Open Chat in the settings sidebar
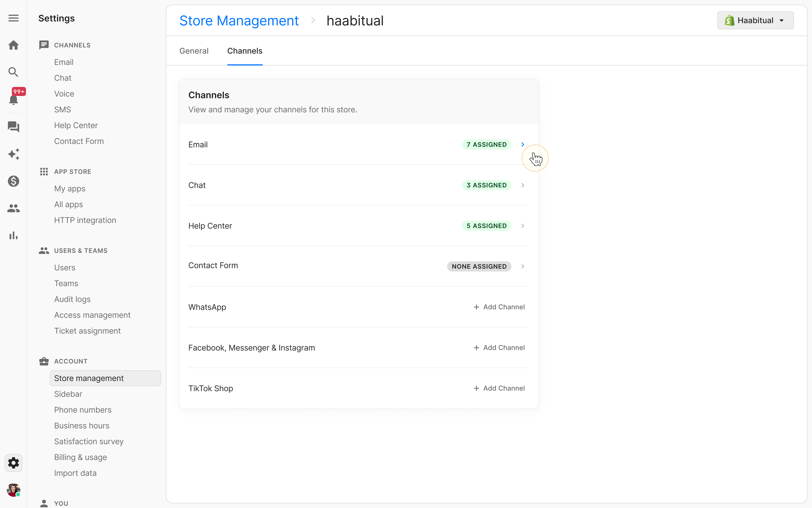Screen dimensions: 812x508 [x=63, y=78]
